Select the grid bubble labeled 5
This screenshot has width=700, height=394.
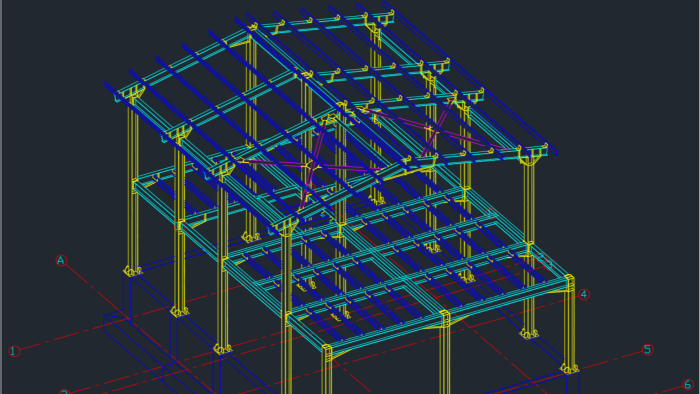[x=648, y=350]
